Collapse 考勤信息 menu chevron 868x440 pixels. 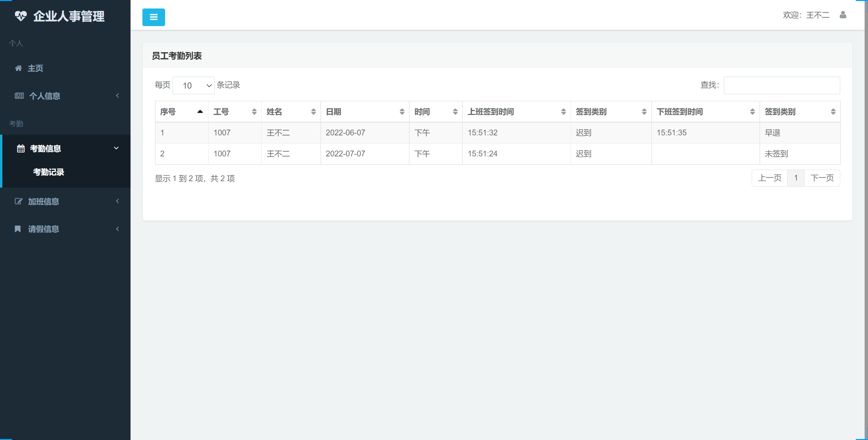pos(116,148)
